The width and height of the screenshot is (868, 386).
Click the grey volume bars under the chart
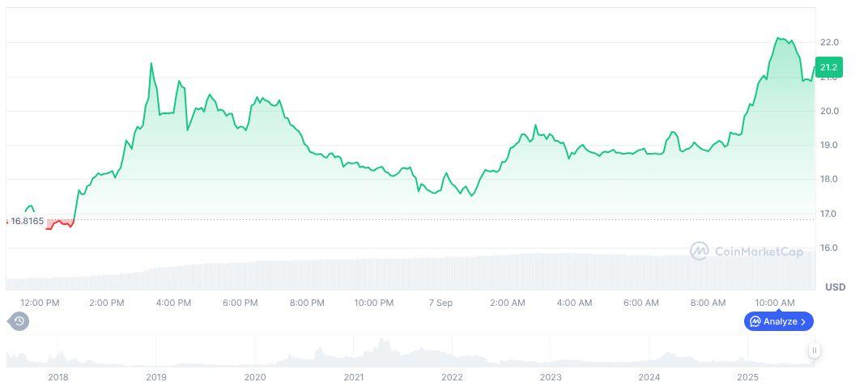405,274
